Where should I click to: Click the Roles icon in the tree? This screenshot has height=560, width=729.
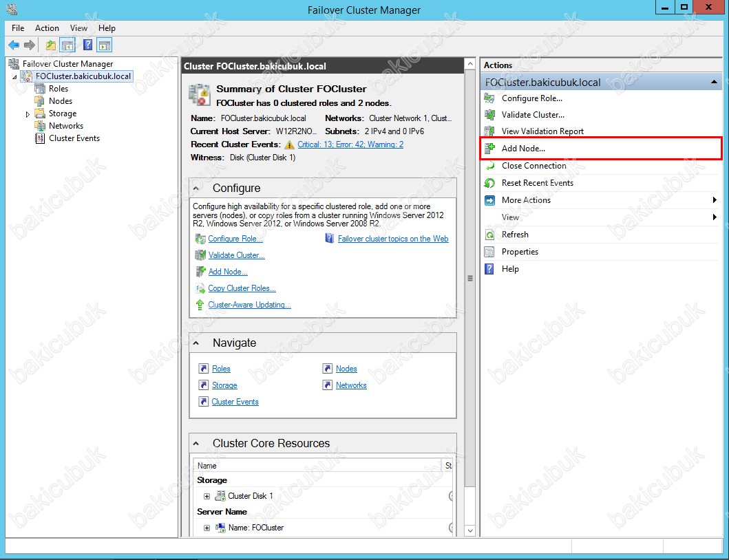(40, 88)
